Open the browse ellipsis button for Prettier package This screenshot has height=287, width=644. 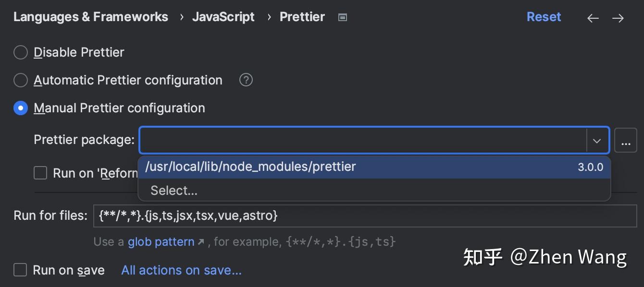coord(625,141)
